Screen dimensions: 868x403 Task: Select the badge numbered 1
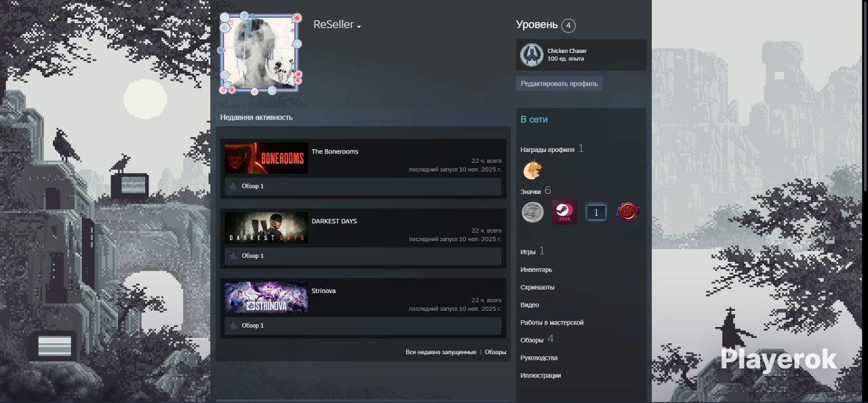point(596,212)
